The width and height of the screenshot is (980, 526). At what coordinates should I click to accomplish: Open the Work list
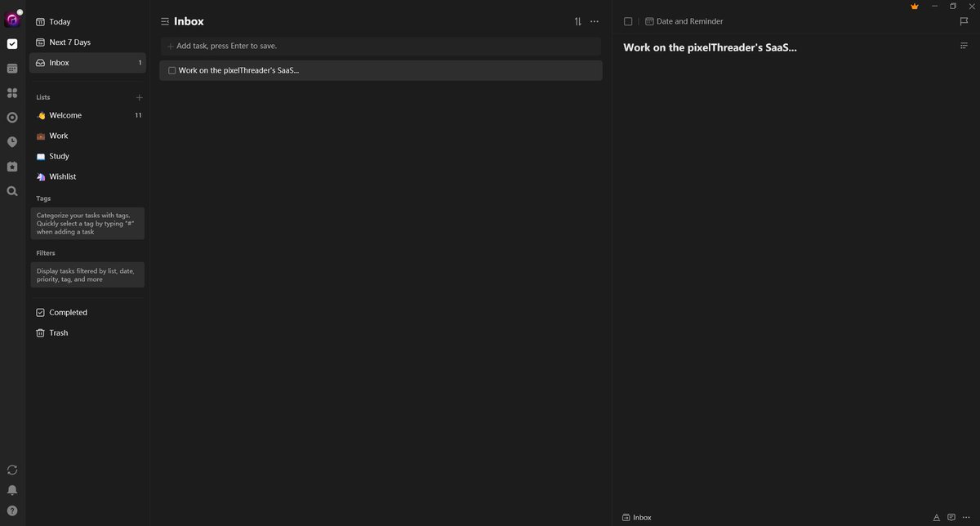[x=87, y=136]
